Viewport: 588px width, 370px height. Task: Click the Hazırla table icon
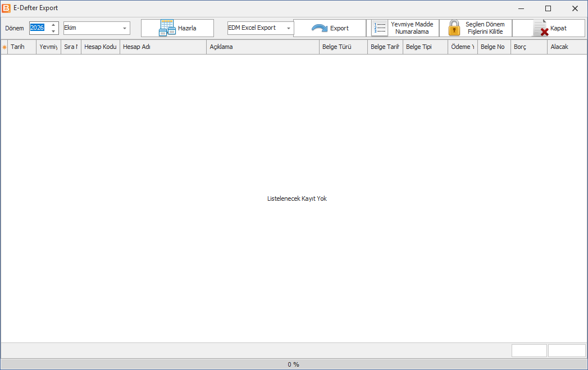pos(167,28)
